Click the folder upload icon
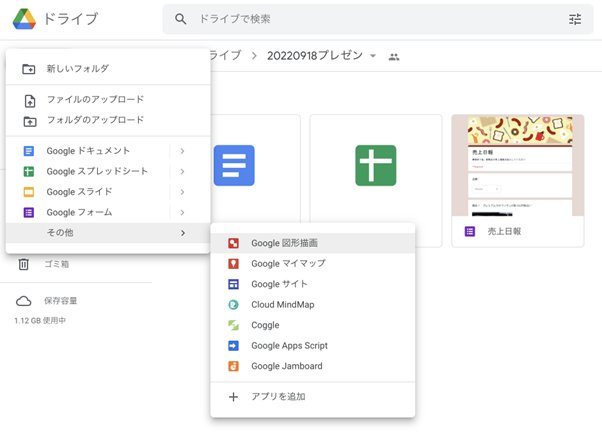Image resolution: width=602 pixels, height=436 pixels. coord(30,121)
